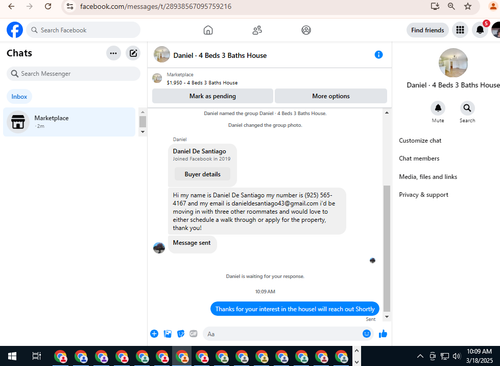Image resolution: width=500 pixels, height=366 pixels.
Task: Focus the Search Messenger field
Action: [x=73, y=74]
